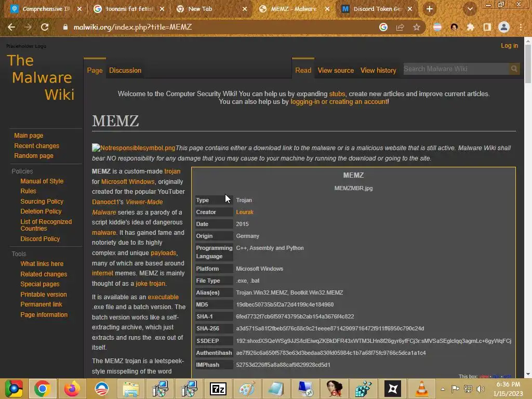The height and width of the screenshot is (399, 532).
Task: Click the wiki search magnifier button
Action: pyautogui.click(x=514, y=69)
